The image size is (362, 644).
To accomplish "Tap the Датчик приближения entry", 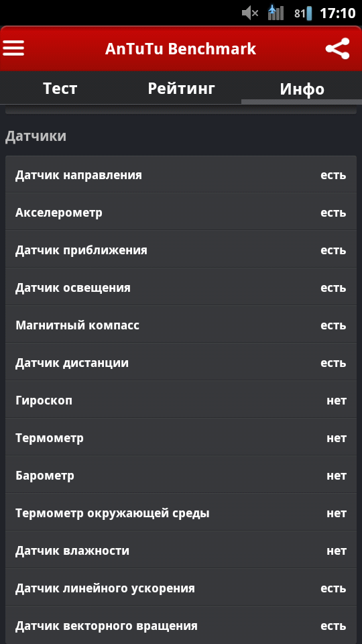I will (x=181, y=250).
